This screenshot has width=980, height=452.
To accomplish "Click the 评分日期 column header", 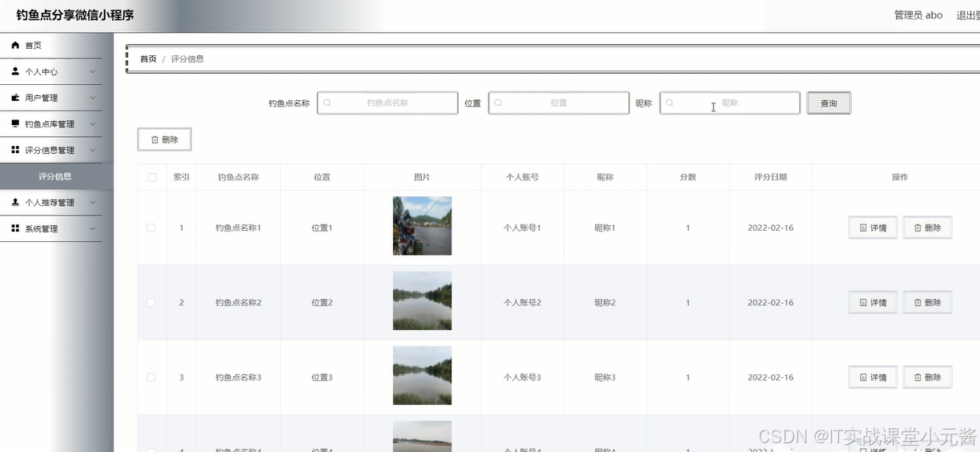I will [770, 177].
